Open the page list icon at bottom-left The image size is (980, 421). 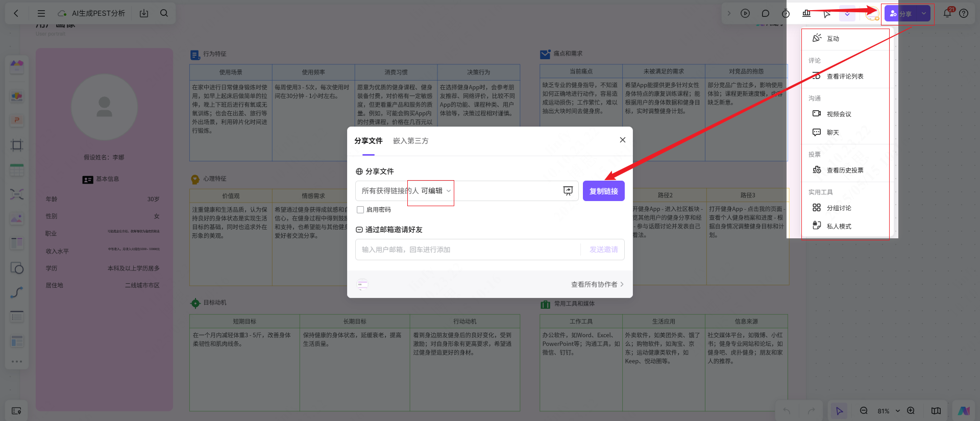tap(16, 411)
